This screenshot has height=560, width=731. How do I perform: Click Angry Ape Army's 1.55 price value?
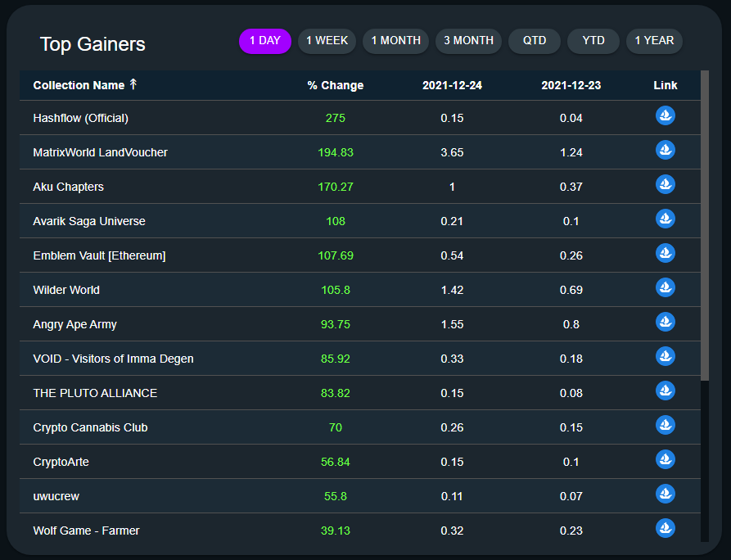pyautogui.click(x=452, y=324)
